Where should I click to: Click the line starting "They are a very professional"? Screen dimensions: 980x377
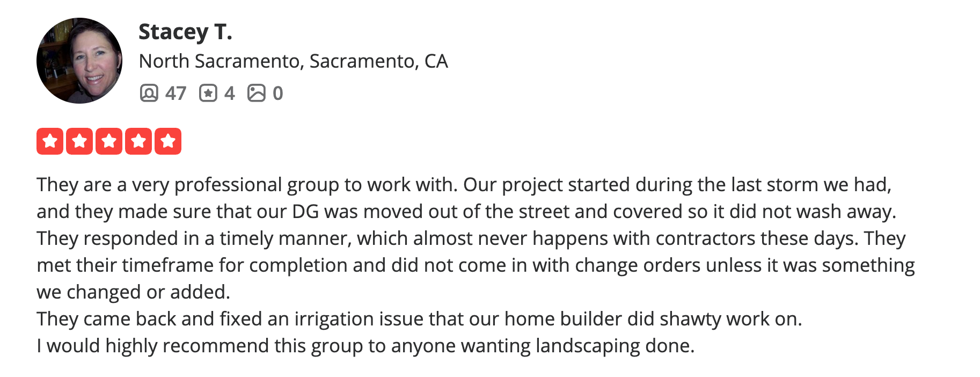(464, 185)
